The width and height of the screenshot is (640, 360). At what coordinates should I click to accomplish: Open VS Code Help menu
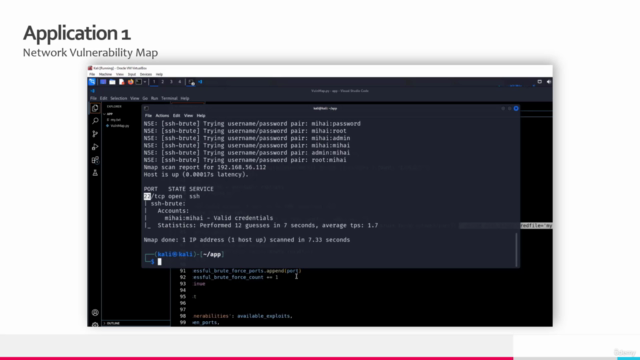coord(185,98)
